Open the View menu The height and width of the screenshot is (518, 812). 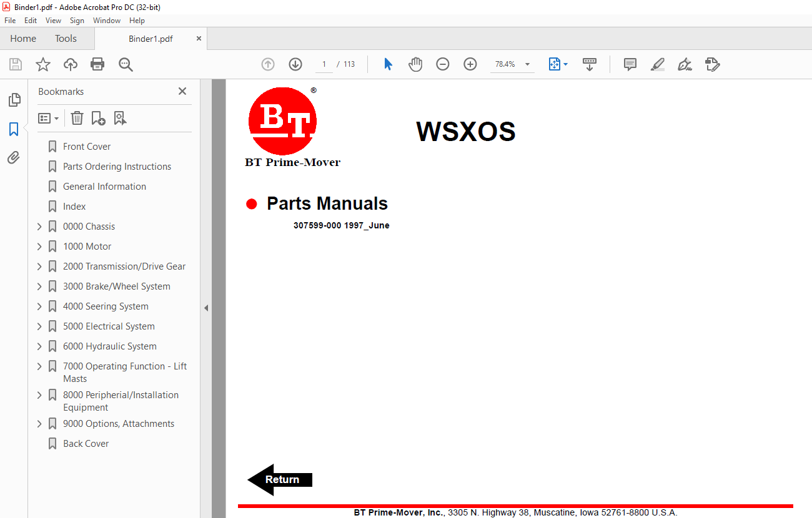coord(54,21)
